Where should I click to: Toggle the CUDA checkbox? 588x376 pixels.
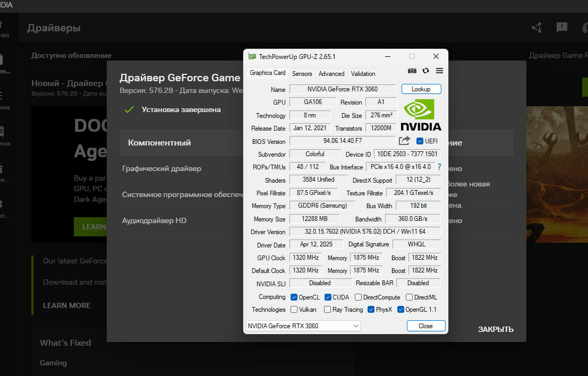click(x=328, y=297)
